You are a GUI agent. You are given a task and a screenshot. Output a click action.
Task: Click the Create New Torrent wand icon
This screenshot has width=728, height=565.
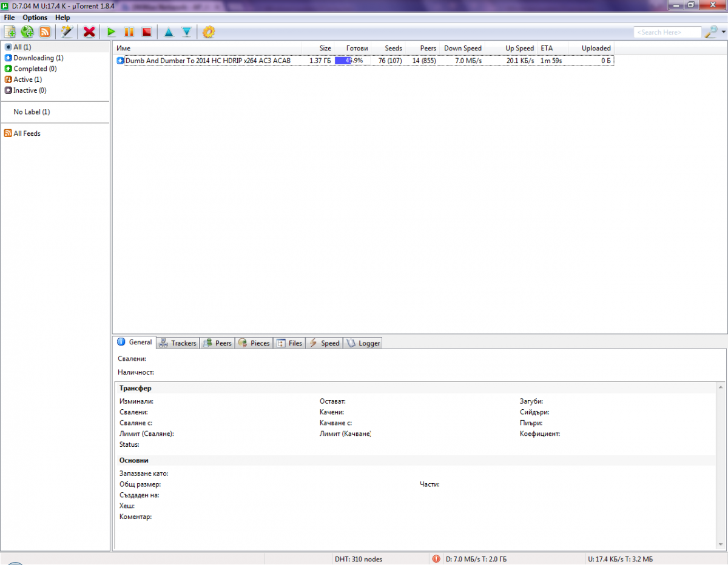[x=66, y=32]
